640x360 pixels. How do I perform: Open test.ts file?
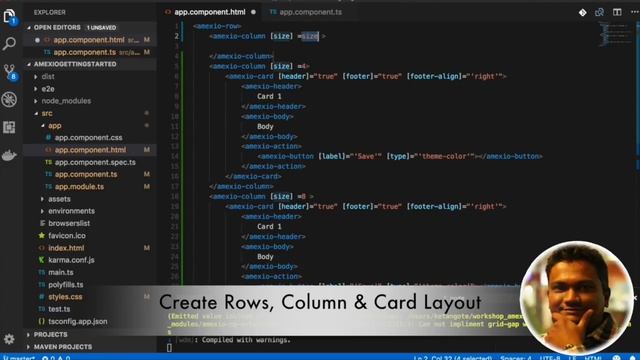point(59,309)
